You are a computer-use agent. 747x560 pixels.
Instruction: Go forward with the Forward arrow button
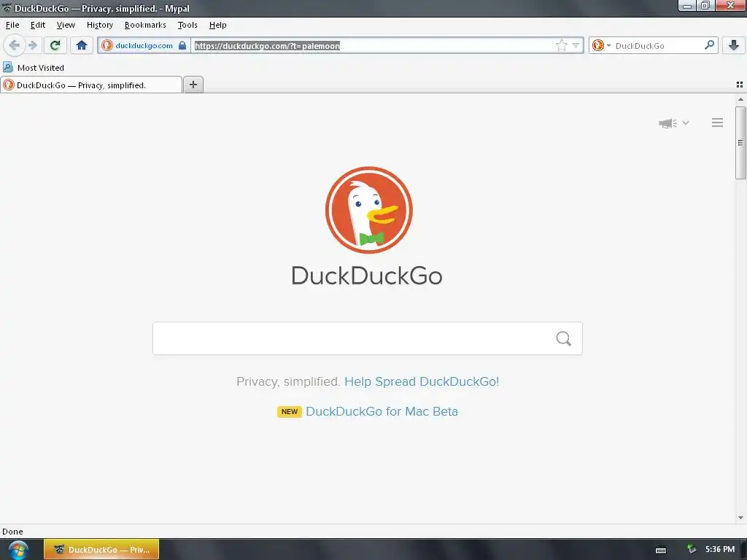(32, 46)
